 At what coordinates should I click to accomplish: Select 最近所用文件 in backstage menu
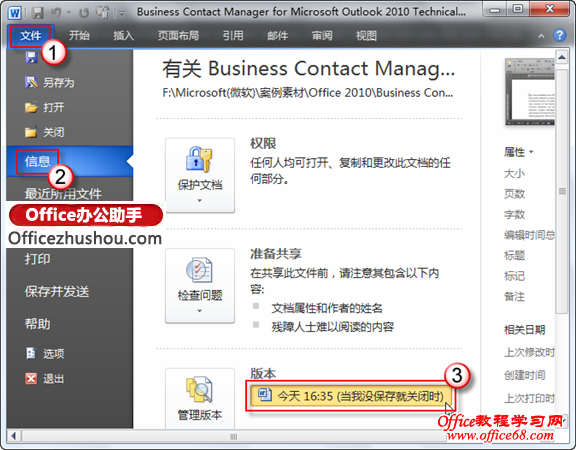(63, 193)
